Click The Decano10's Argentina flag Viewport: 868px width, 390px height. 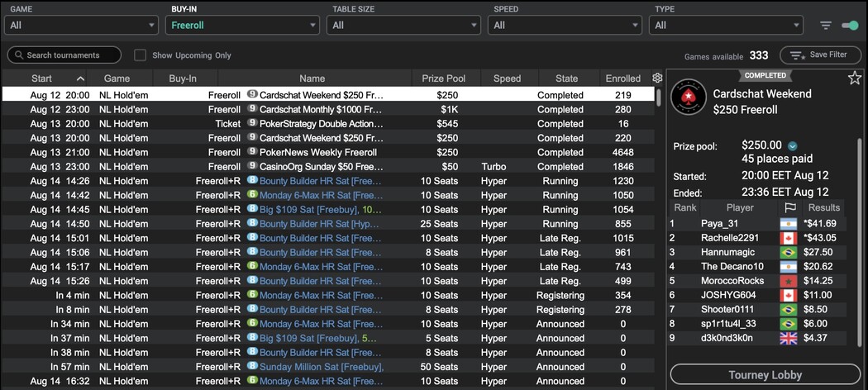coord(789,267)
